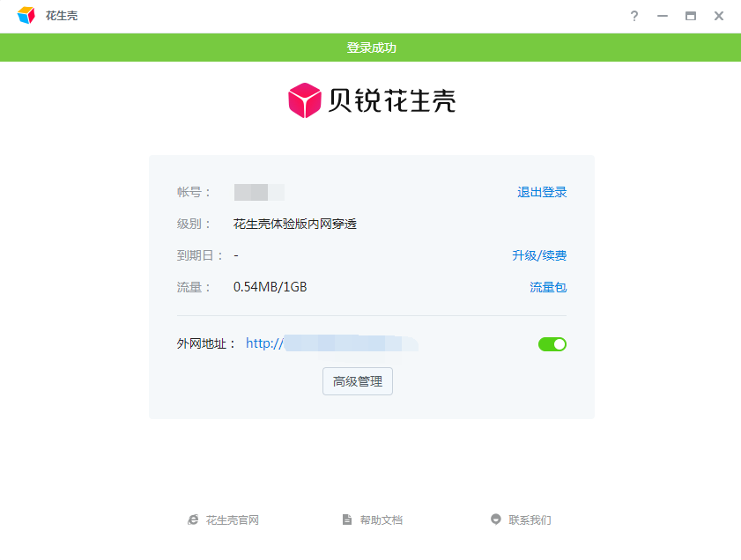The image size is (741, 560).
Task: Maximize the 花生壳 window
Action: pyautogui.click(x=691, y=16)
